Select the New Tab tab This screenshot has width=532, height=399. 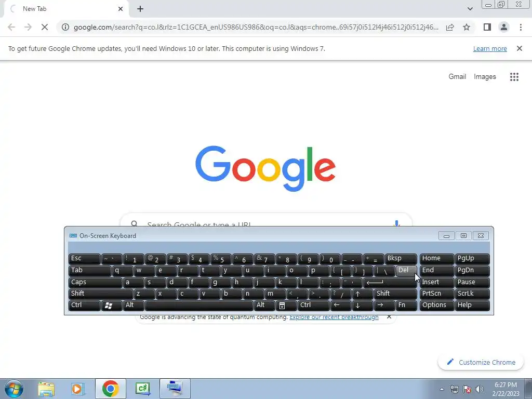[x=66, y=9]
